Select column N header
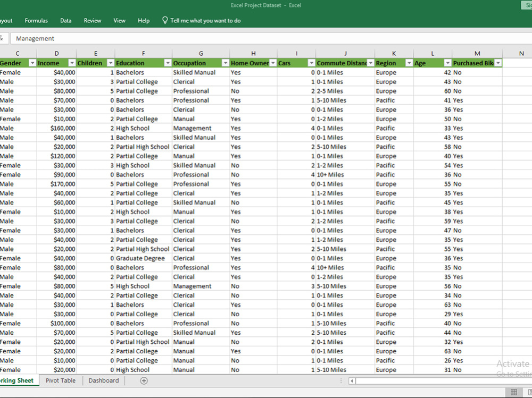 tap(521, 53)
